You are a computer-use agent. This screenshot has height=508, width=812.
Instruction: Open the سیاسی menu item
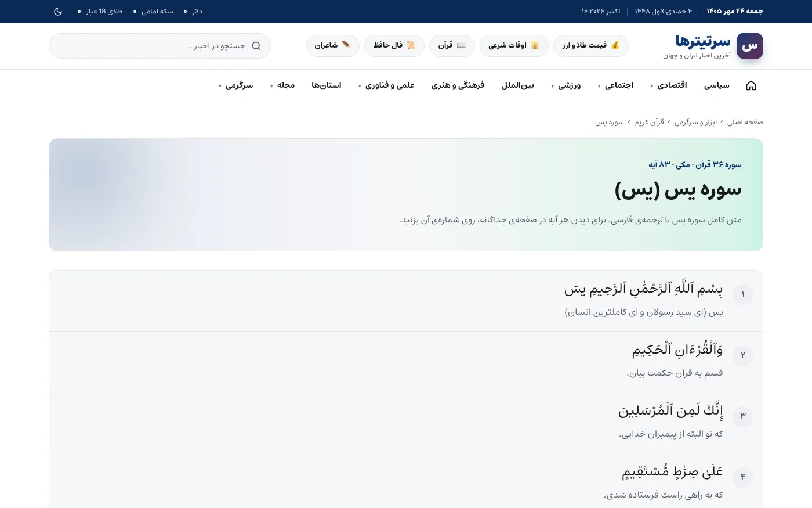point(717,85)
